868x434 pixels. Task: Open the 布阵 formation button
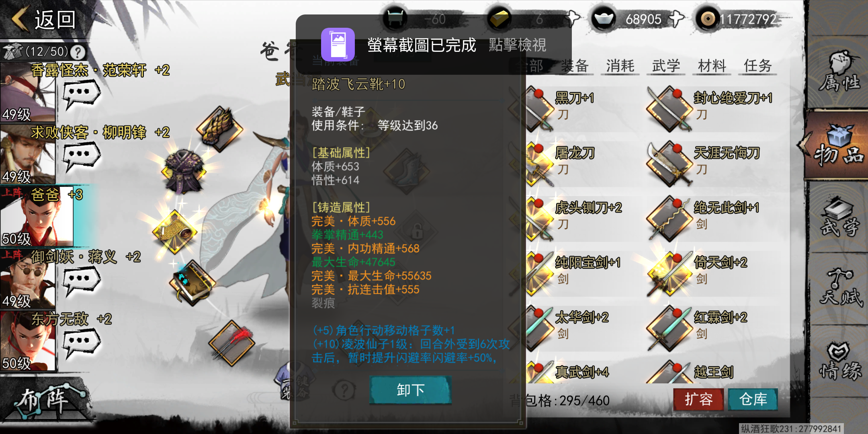tap(44, 400)
